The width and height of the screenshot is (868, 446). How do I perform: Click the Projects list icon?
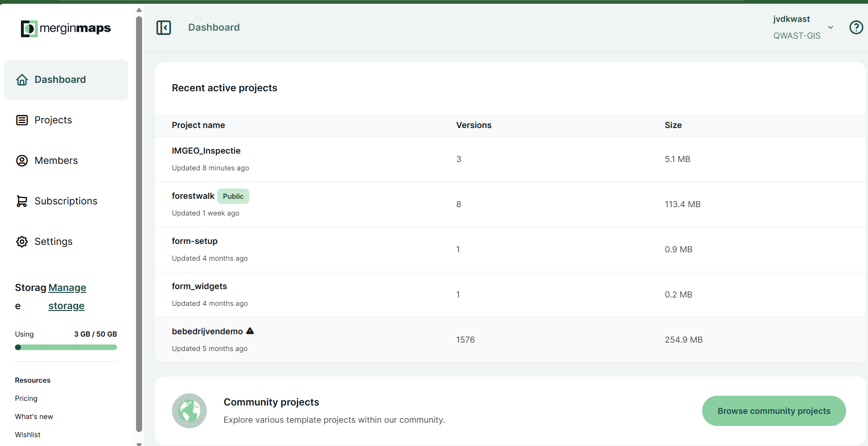point(22,121)
